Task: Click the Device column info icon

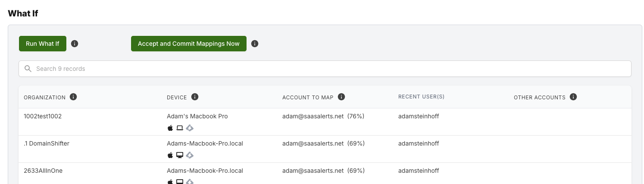Action: pos(195,97)
